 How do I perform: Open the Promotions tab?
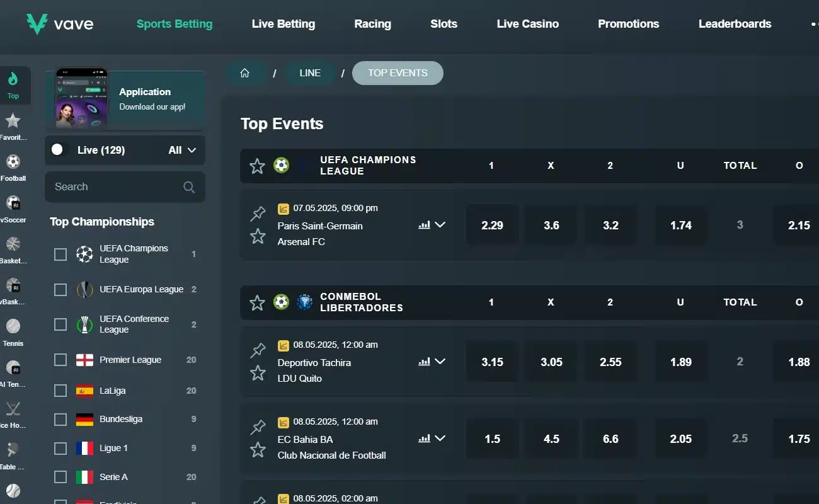[x=629, y=24]
